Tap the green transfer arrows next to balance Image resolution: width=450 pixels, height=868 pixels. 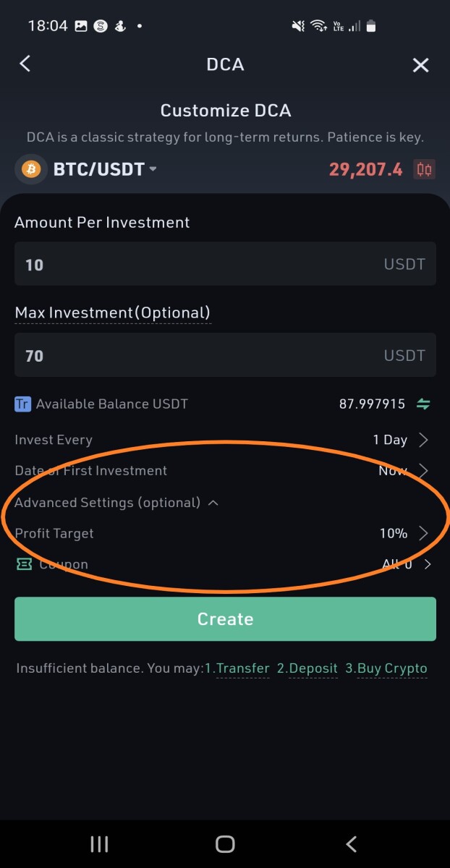click(423, 404)
